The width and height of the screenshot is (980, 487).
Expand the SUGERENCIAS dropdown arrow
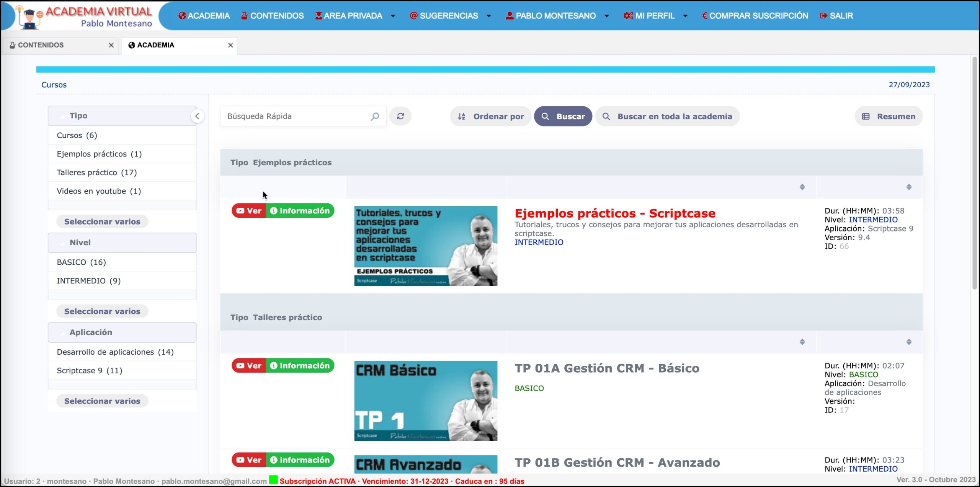[489, 16]
